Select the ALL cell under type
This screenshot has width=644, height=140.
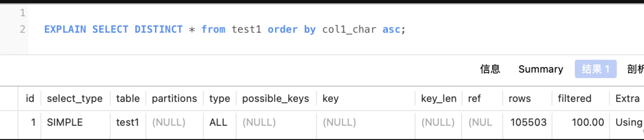tap(218, 122)
